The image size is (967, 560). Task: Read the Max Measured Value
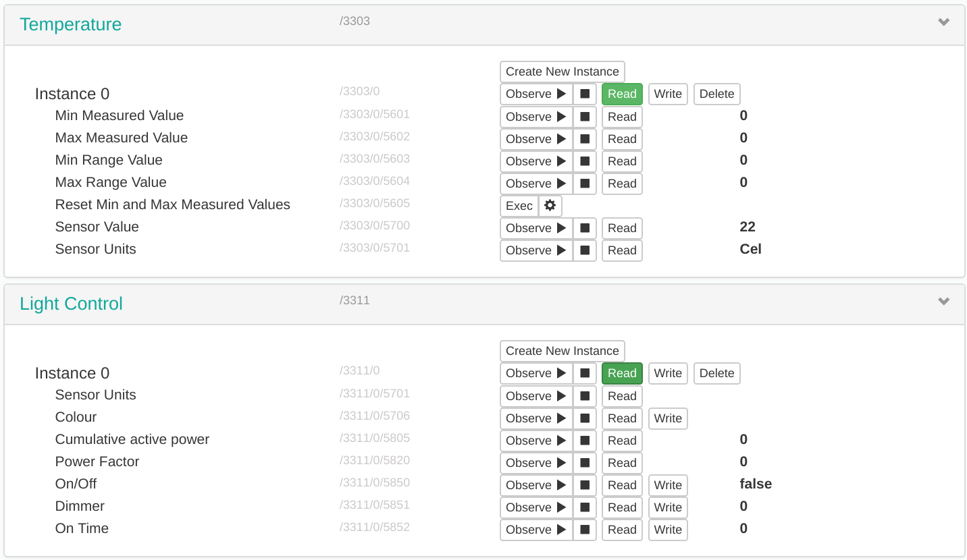(622, 139)
